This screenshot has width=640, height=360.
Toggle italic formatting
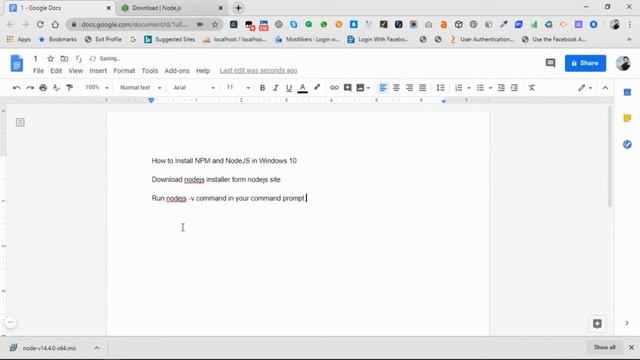click(276, 88)
